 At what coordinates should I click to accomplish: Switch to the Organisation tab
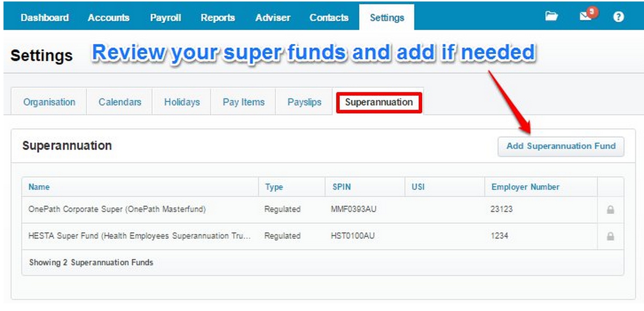click(x=49, y=102)
